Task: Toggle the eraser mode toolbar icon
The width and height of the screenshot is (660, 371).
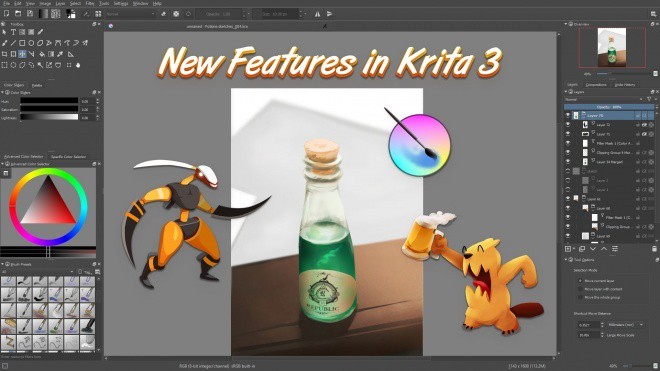Action: coord(163,14)
